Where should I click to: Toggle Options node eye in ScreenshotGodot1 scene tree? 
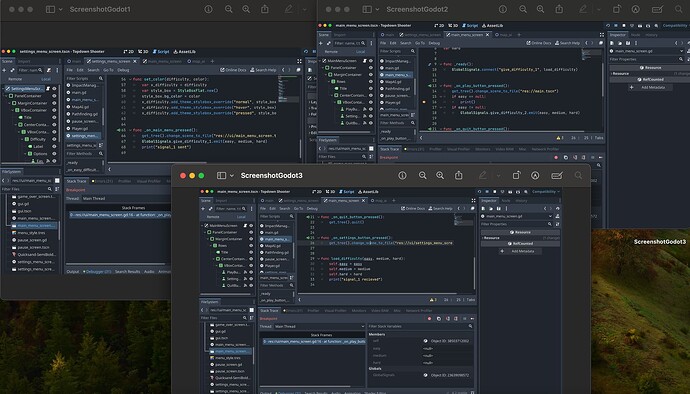point(54,154)
